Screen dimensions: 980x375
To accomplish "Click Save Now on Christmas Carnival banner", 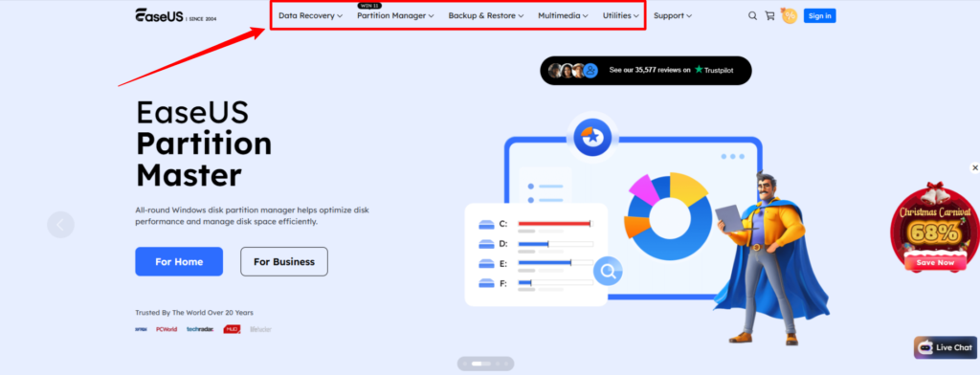I will click(936, 262).
